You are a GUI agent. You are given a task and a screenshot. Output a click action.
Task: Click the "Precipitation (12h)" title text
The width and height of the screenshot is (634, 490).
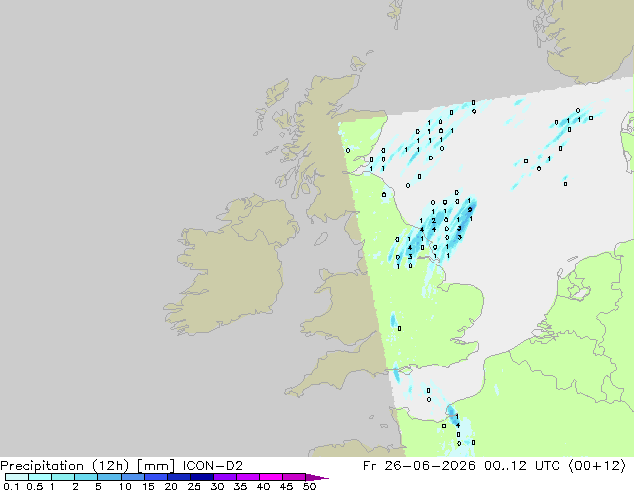[x=64, y=466]
